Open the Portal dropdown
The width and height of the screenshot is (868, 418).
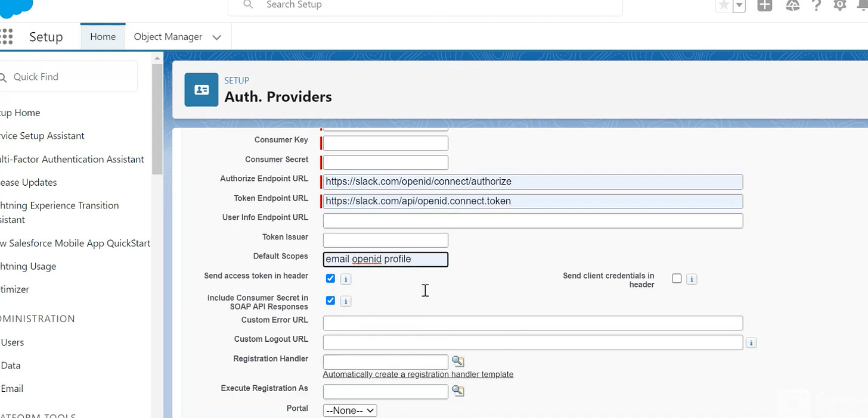(350, 410)
